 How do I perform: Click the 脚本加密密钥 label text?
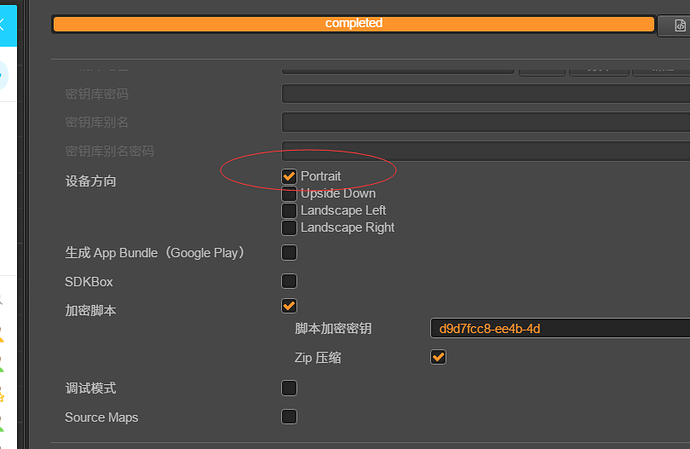point(334,329)
